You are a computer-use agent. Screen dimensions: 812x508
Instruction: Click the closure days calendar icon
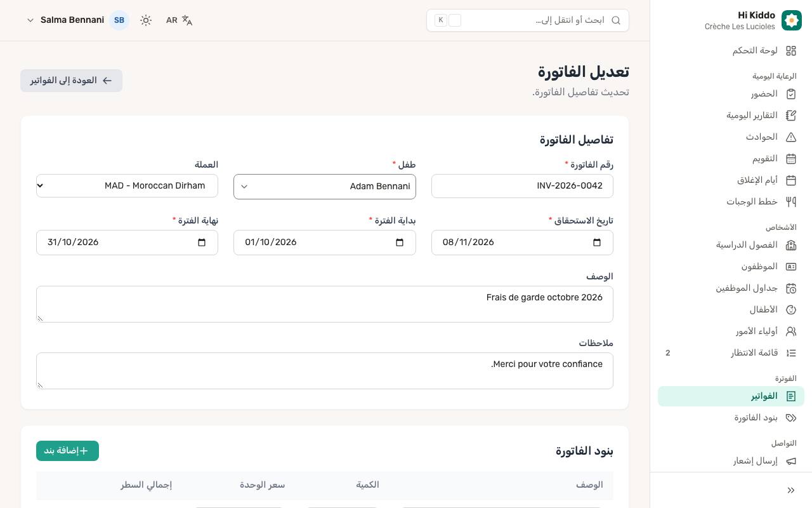791,180
